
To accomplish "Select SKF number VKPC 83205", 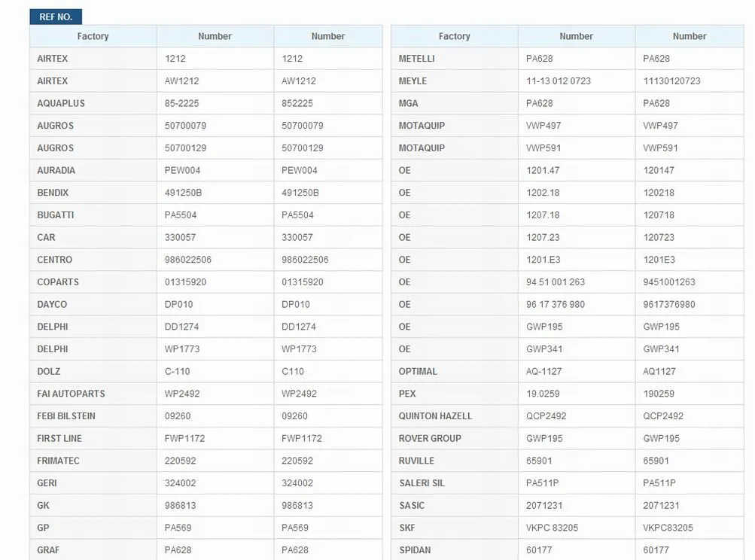I will tap(552, 528).
